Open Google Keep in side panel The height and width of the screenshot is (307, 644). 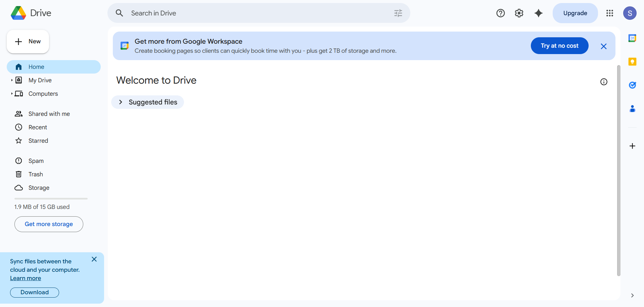632,62
